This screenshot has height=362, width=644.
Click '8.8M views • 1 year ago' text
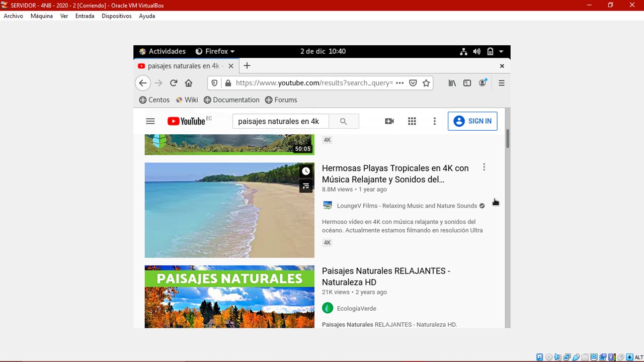point(354,190)
